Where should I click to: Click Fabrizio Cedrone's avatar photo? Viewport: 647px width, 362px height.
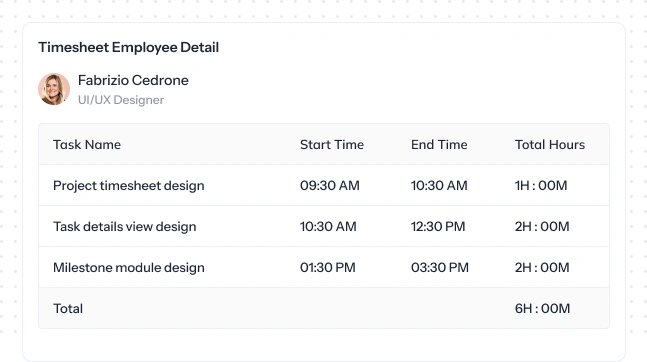coord(54,89)
